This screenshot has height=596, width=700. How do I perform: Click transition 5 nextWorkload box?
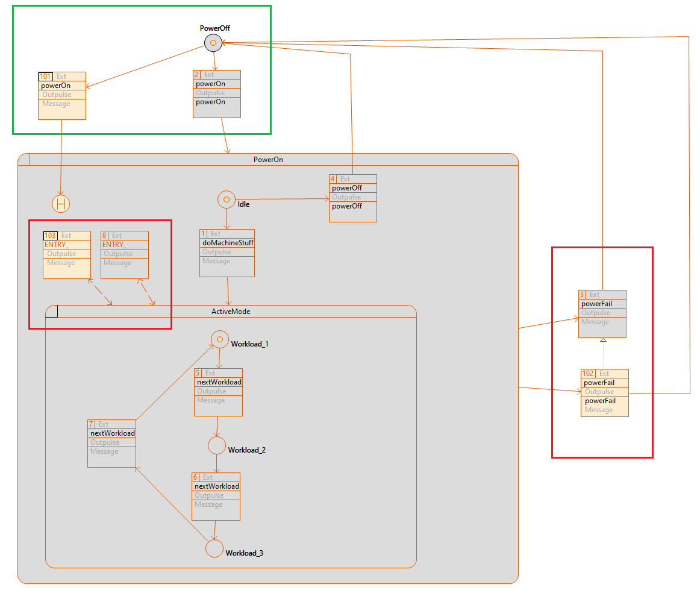[218, 392]
